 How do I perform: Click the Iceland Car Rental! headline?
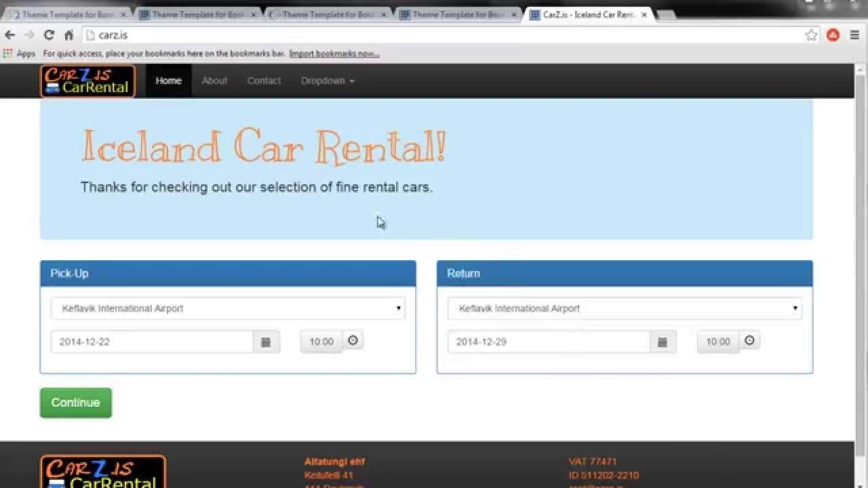[263, 146]
